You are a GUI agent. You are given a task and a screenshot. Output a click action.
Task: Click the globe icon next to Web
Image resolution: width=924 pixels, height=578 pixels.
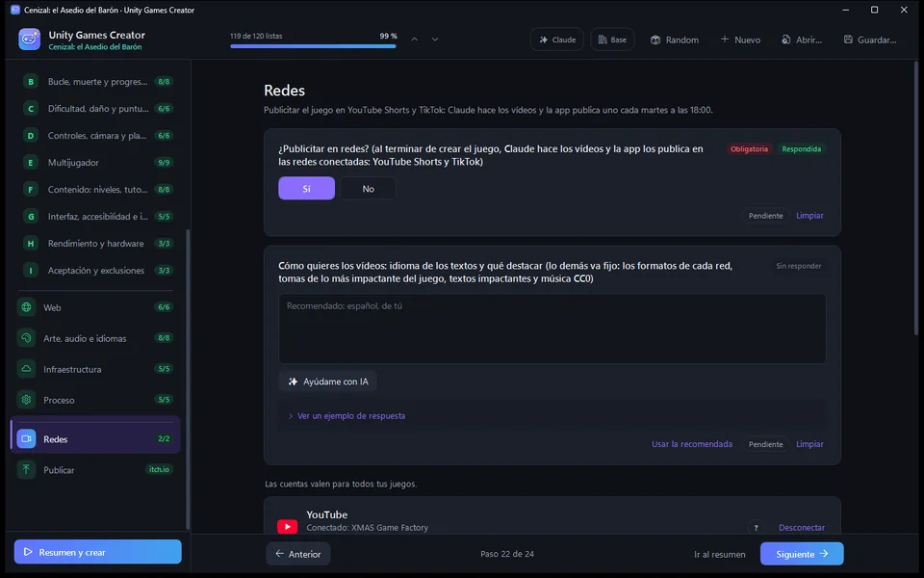(26, 307)
